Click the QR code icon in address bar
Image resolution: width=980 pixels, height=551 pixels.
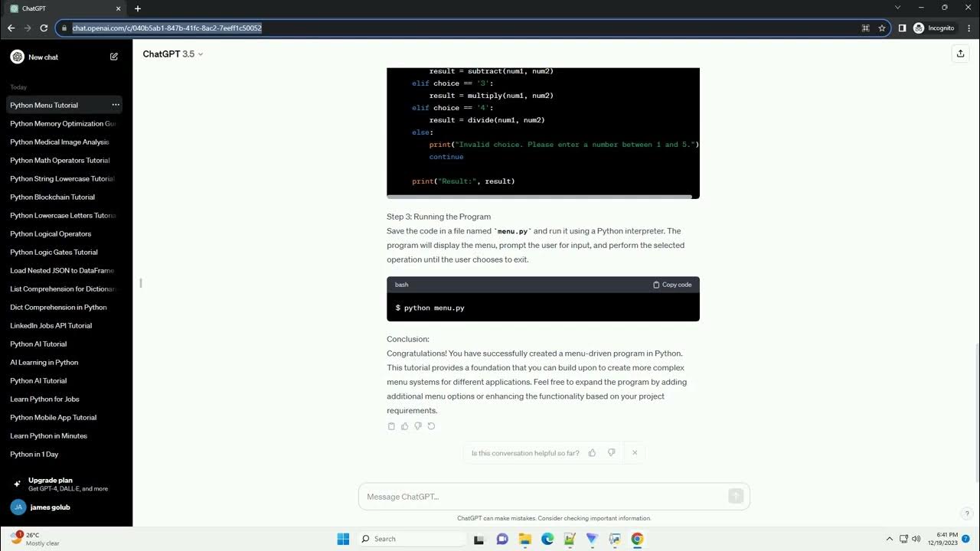click(866, 28)
